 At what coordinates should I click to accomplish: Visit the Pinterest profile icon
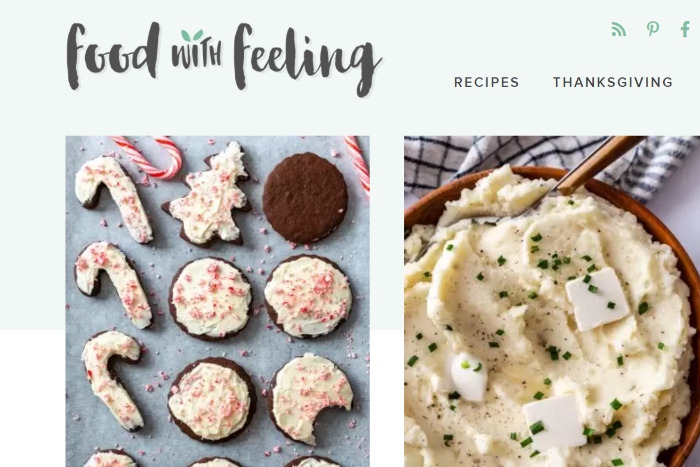click(653, 29)
